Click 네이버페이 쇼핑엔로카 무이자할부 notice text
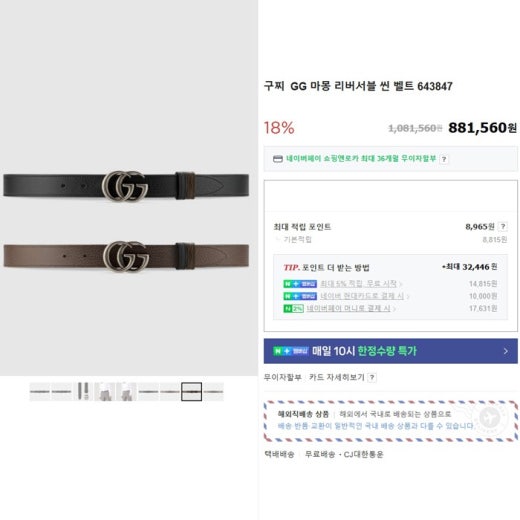This screenshot has width=520, height=520. (x=361, y=159)
